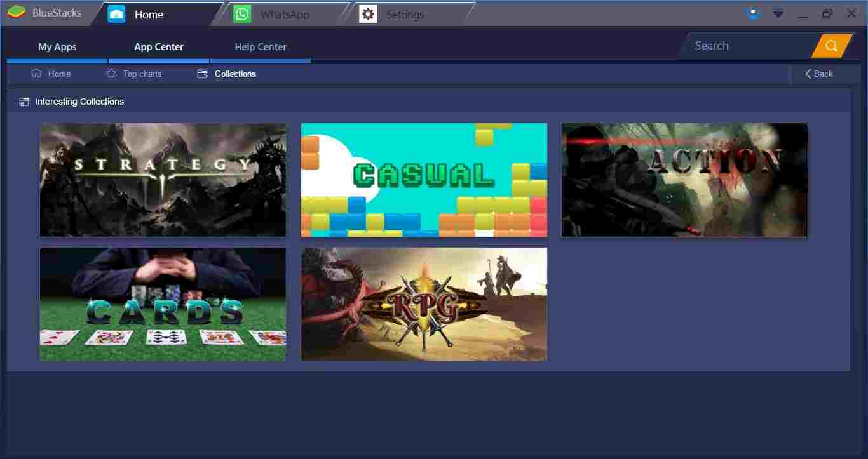
Task: Select Collections section
Action: (226, 74)
